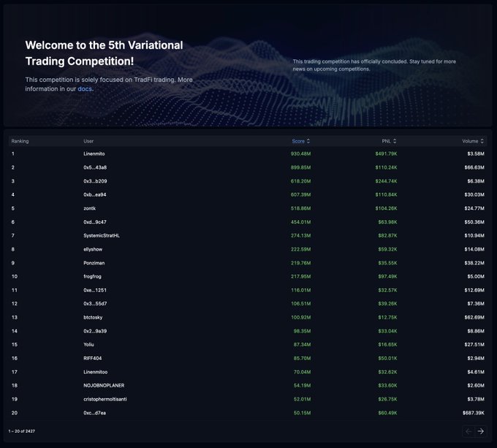Select user 0x5...43a8
497x448 pixels.
coord(95,167)
